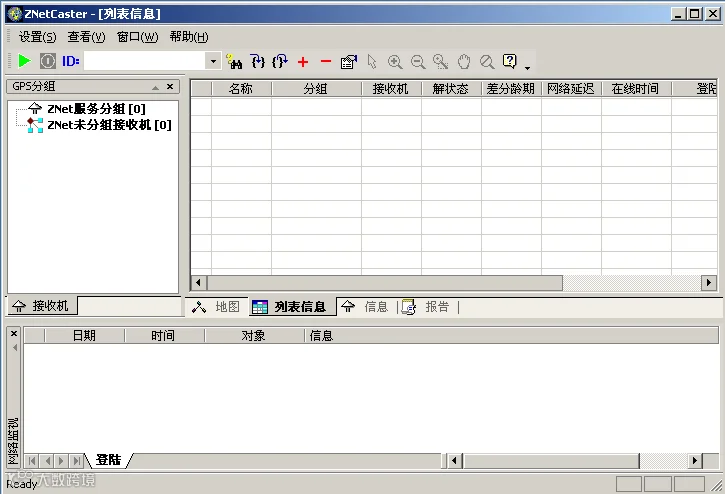725x494 pixels.
Task: Open the ID combo box dropdown arrow
Action: point(213,61)
